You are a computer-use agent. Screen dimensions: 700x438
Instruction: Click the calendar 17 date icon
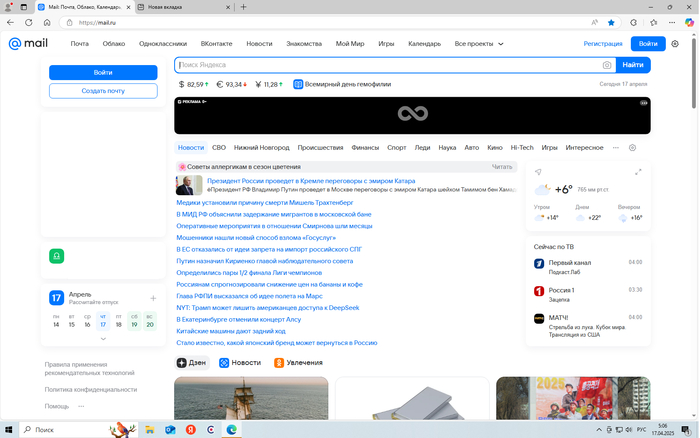point(56,298)
